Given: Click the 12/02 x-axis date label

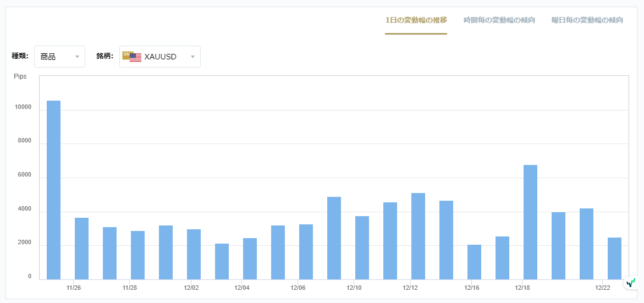Looking at the screenshot, I should click(x=192, y=288).
